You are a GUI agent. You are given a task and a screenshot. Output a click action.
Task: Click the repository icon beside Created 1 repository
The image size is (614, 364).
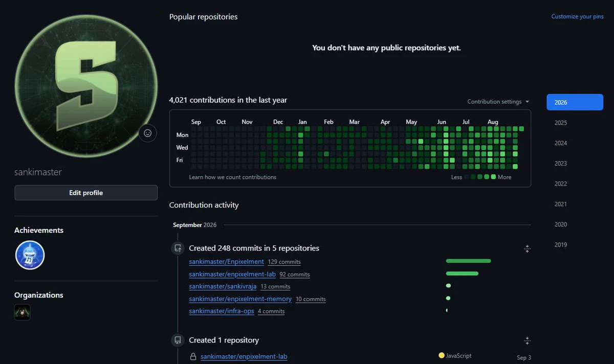coord(178,340)
